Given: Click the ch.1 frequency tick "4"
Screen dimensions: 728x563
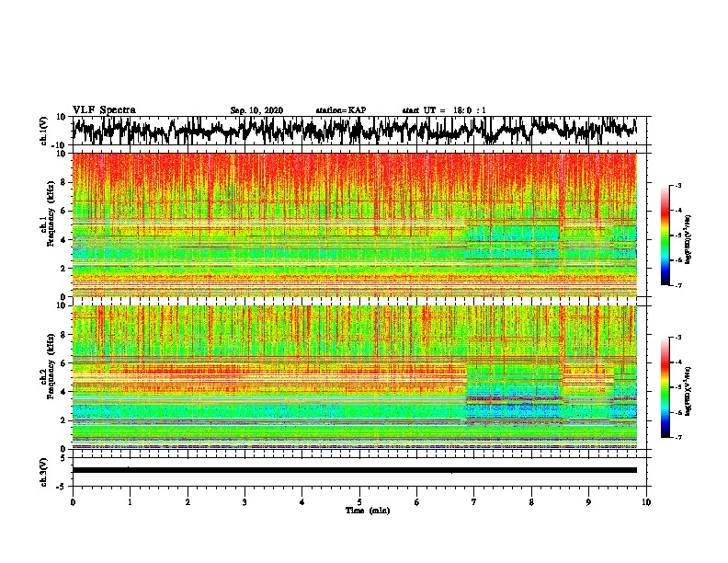Looking at the screenshot, I should (64, 240).
